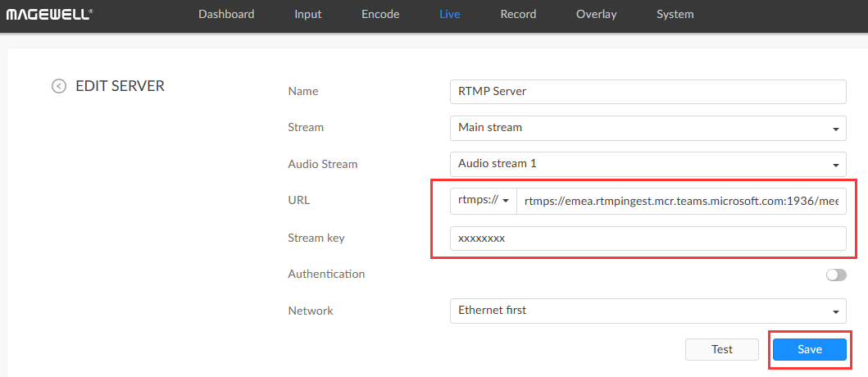Click the Test button
868x377 pixels.
click(722, 349)
